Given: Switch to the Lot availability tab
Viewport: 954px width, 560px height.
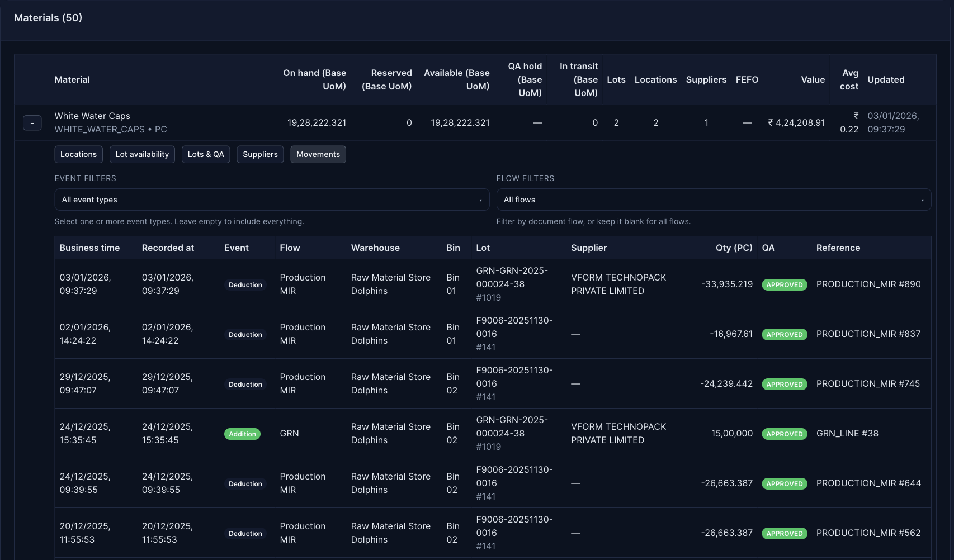Looking at the screenshot, I should (142, 154).
